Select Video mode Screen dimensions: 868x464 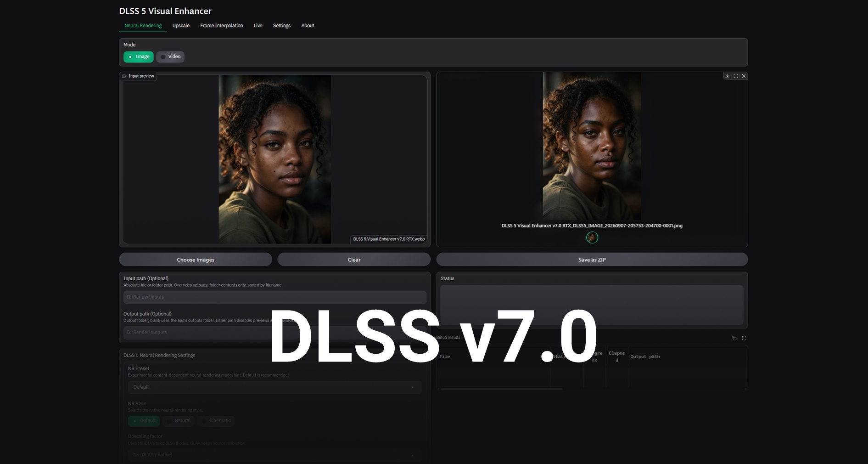coord(170,57)
